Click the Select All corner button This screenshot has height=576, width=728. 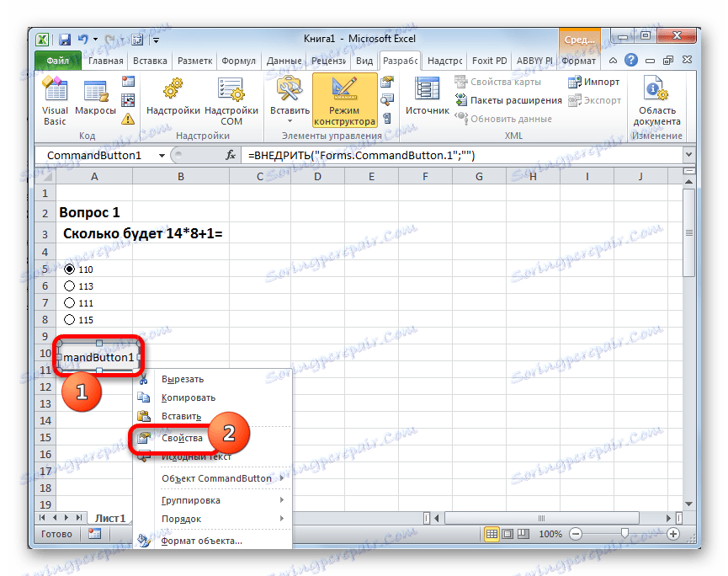click(45, 177)
